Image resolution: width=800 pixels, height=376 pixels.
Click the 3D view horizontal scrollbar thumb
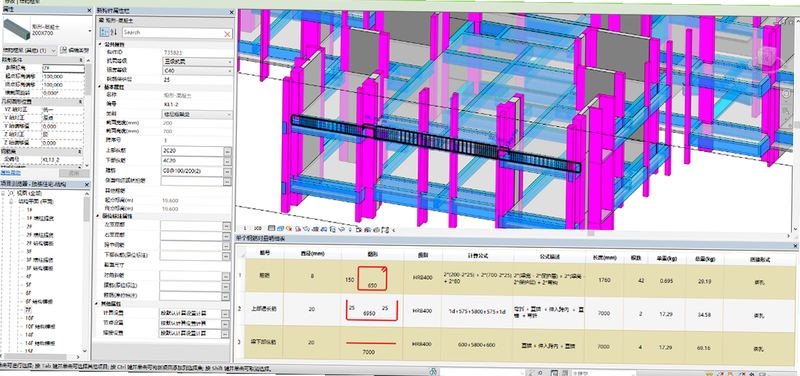[x=590, y=234]
